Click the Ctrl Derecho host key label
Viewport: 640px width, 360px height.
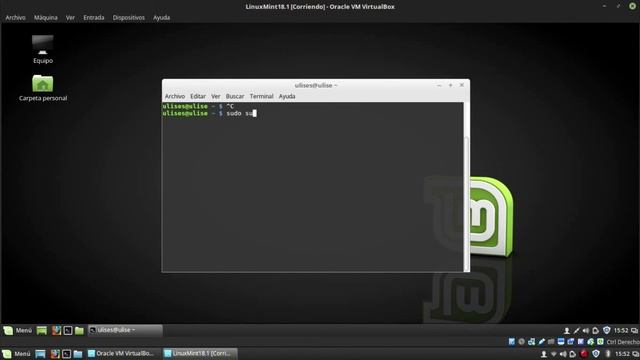coord(623,342)
